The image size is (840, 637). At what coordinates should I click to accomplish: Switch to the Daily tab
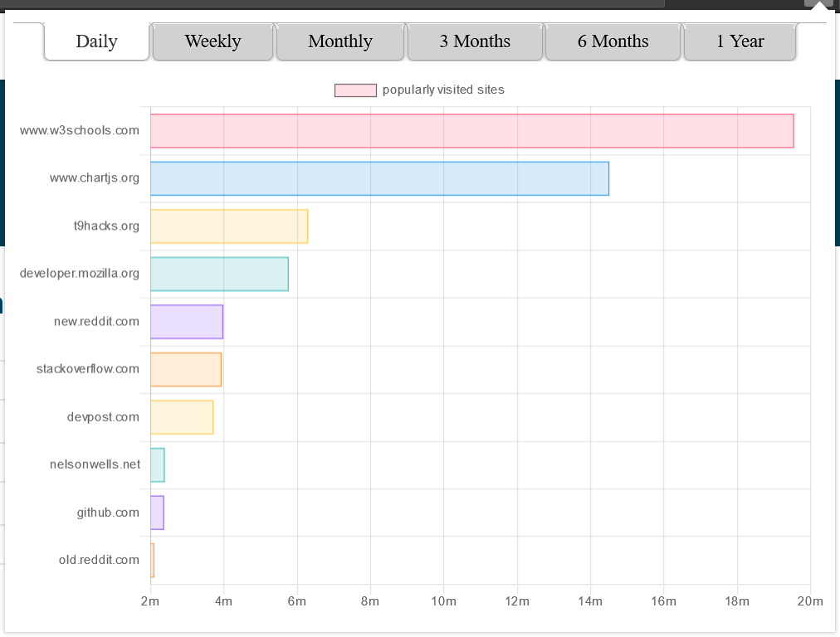(x=96, y=41)
